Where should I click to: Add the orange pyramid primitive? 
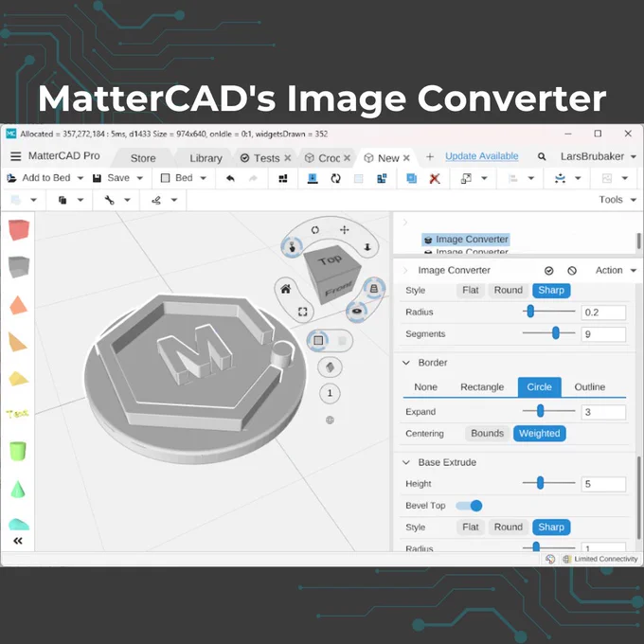[x=18, y=305]
